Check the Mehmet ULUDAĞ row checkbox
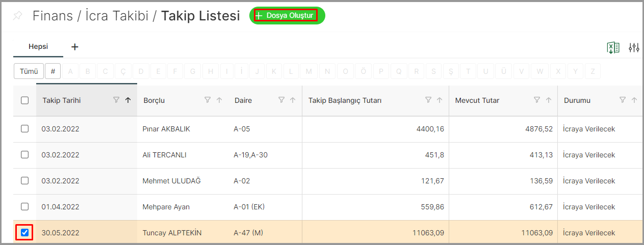644x245 pixels. [24, 180]
